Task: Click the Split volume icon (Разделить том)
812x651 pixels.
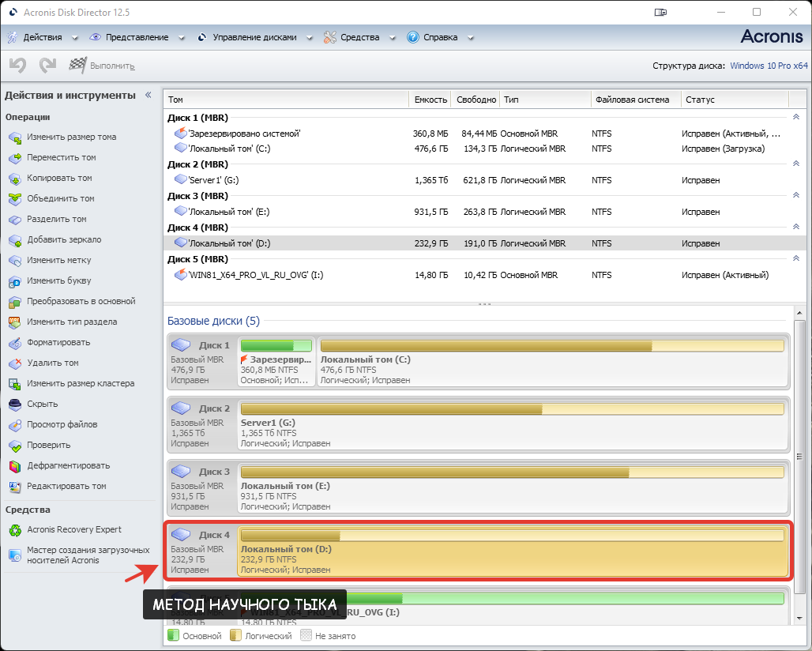Action: click(x=15, y=220)
